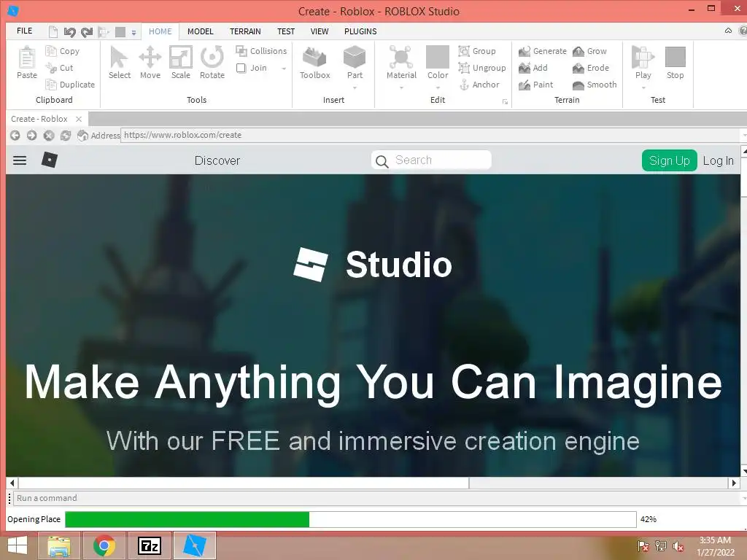747x560 pixels.
Task: Expand the Play dropdown arrow
Action: [x=643, y=87]
